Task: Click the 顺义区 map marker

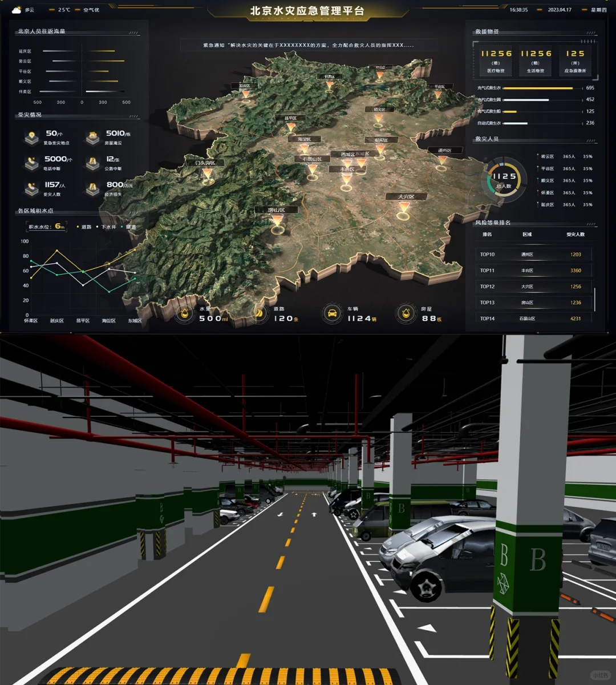Action: tap(379, 120)
